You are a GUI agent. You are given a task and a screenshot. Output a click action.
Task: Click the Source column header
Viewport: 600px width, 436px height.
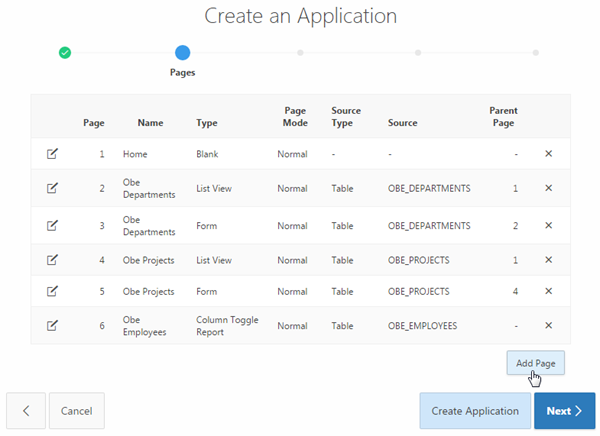click(403, 123)
